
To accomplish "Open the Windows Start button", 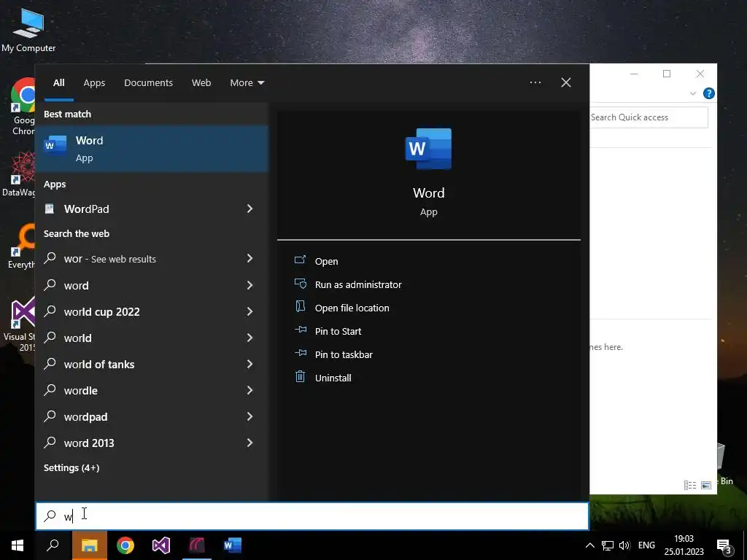I will (18, 545).
